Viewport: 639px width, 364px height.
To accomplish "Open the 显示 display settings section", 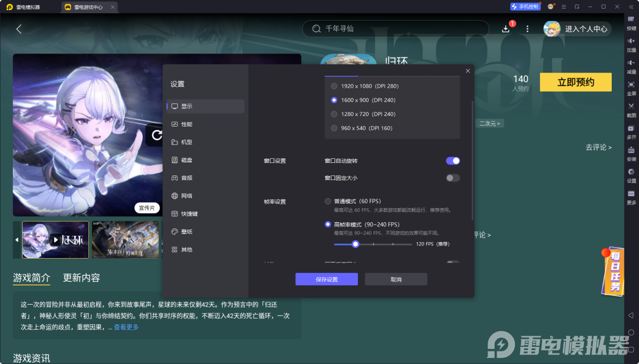I will (205, 106).
